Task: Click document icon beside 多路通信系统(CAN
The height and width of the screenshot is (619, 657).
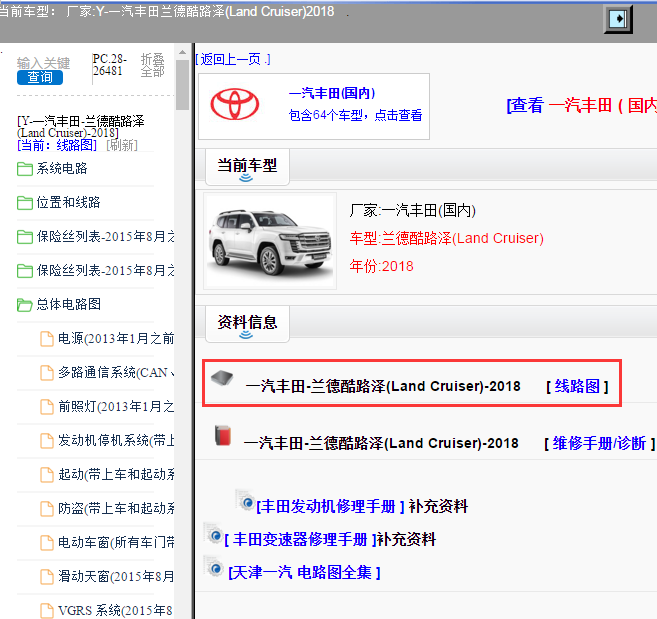Action: point(47,373)
